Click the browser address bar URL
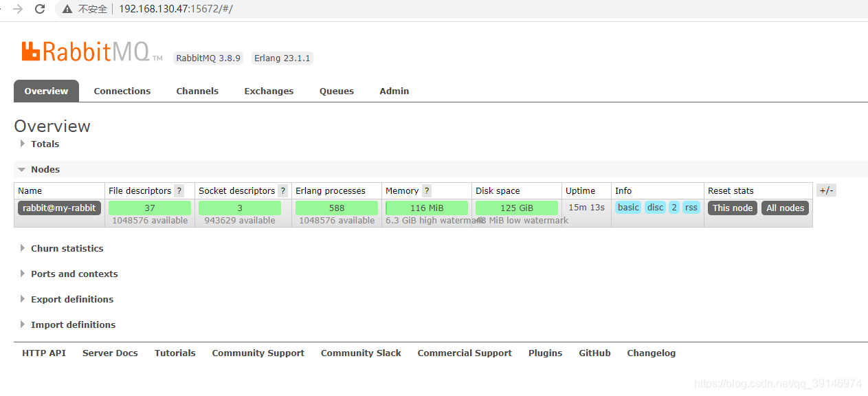 [176, 9]
